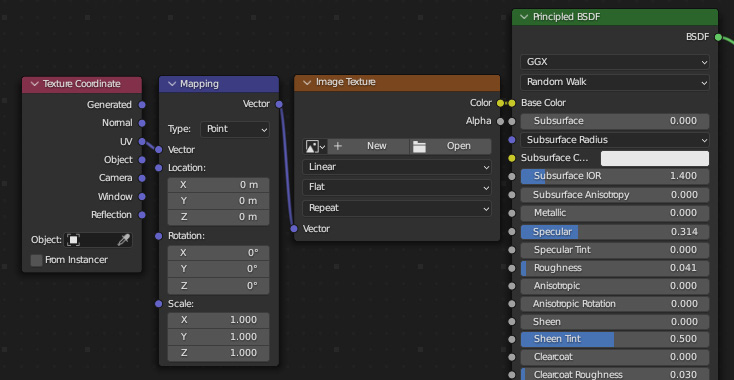
Task: Click the Normal output socket
Action: [142, 123]
